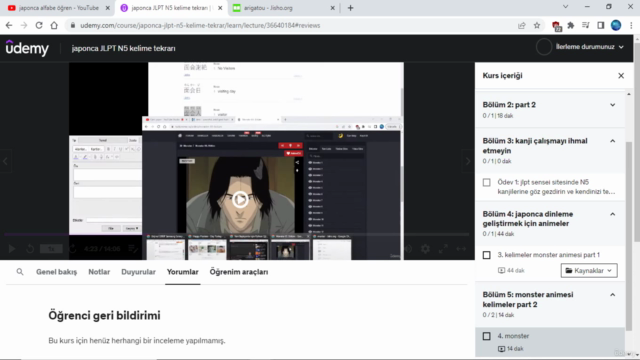Toggle the expanded view arrows icon
This screenshot has width=640, height=360.
pyautogui.click(x=461, y=249)
